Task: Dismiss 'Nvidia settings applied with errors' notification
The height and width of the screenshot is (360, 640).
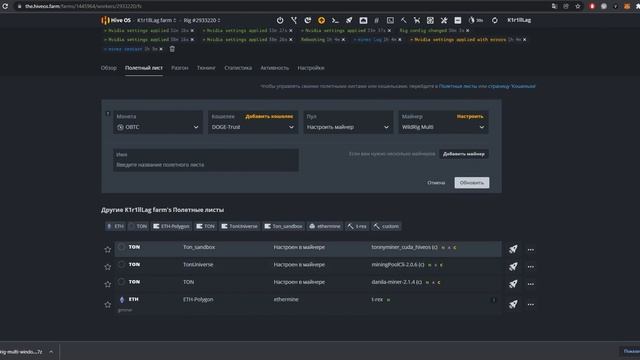Action: 524,40
